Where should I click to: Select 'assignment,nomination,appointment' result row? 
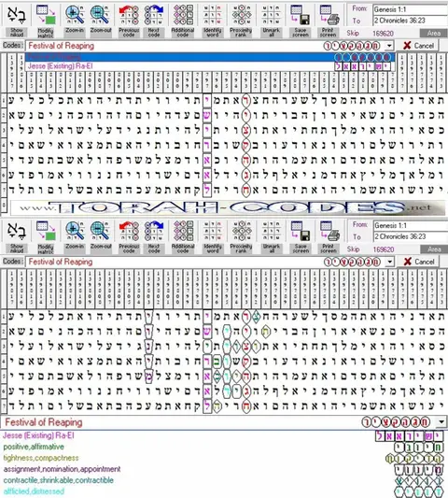pos(224,469)
